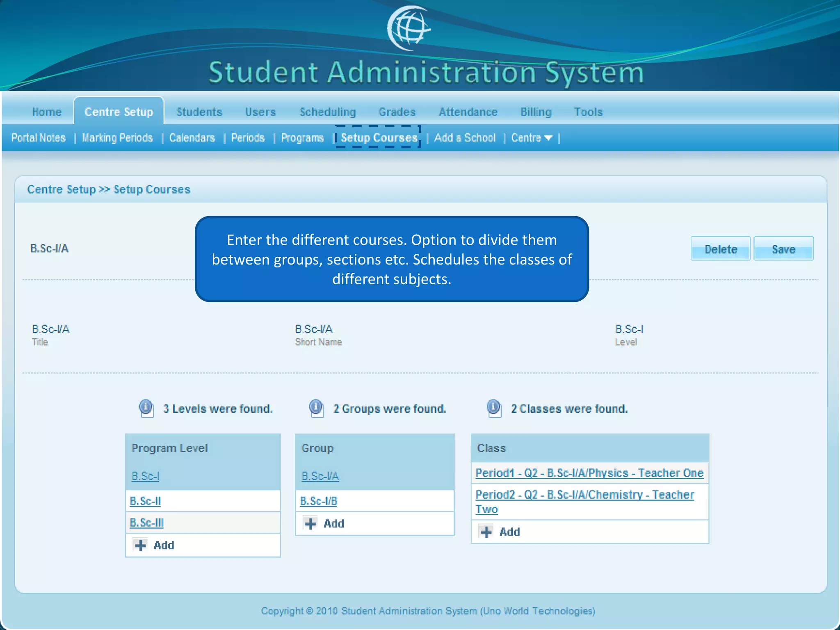Click the copyright footer text

428,611
